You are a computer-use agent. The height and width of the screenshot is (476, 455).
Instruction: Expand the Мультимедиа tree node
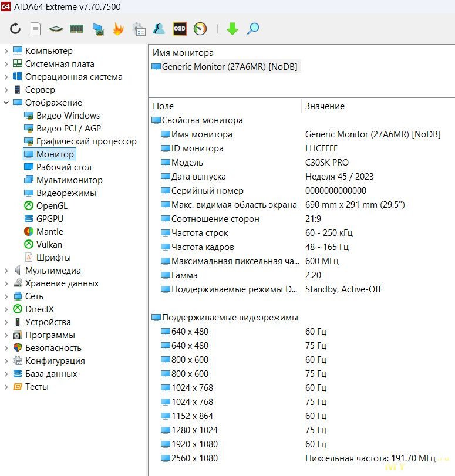(x=6, y=270)
